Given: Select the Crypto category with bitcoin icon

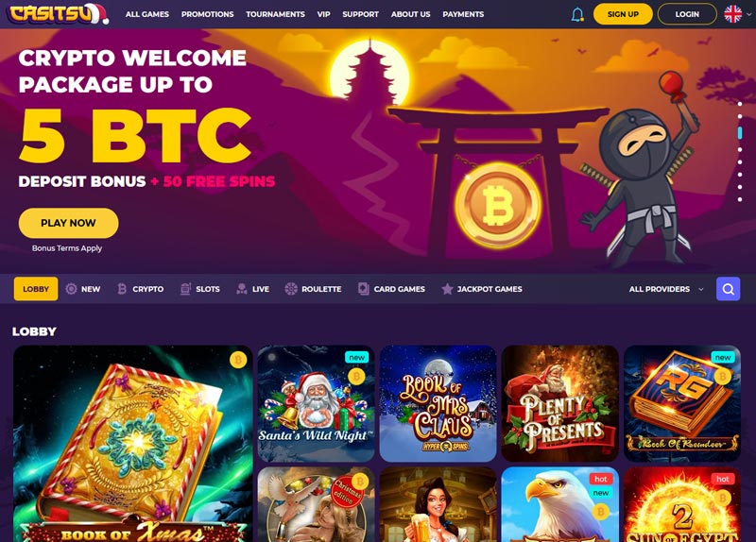Looking at the screenshot, I should [x=141, y=289].
